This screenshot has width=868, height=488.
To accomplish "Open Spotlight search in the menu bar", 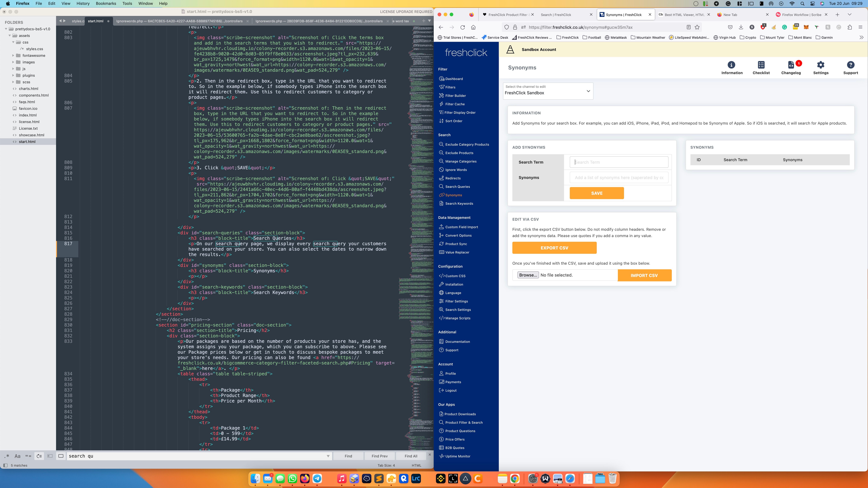I will (x=802, y=4).
